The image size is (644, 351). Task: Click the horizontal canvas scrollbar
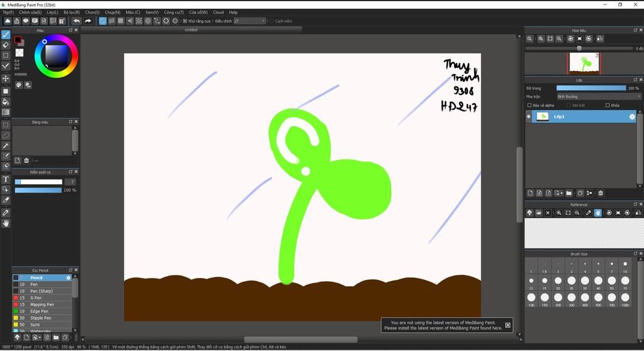[301, 340]
